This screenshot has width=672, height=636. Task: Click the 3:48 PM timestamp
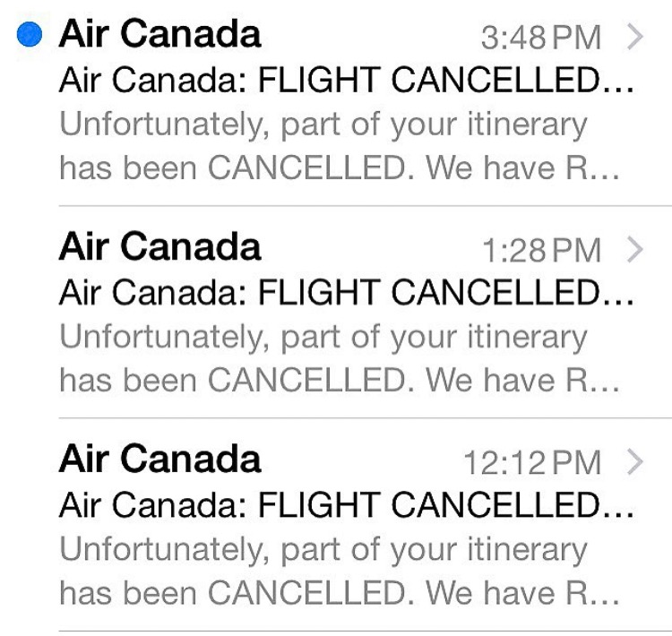point(540,38)
